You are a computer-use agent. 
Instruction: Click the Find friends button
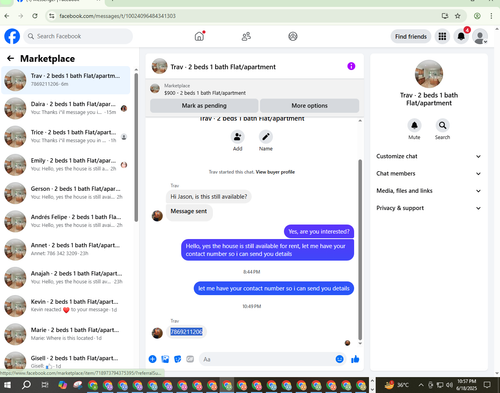point(411,36)
